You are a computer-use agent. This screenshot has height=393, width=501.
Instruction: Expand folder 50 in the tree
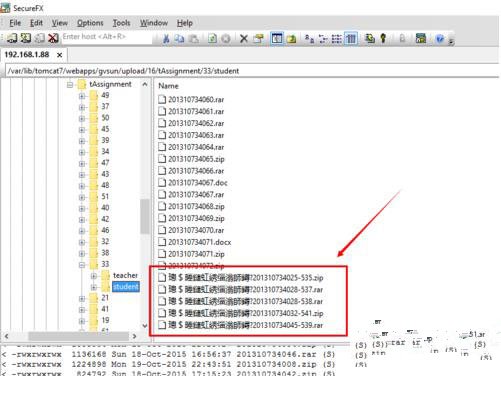click(82, 118)
